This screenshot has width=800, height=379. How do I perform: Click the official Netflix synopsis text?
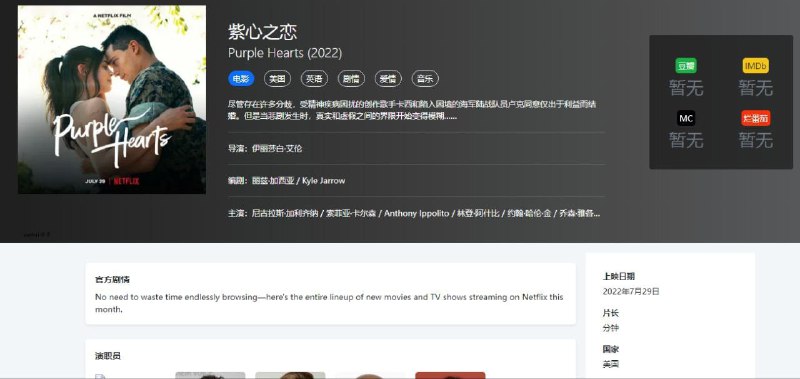pos(329,303)
